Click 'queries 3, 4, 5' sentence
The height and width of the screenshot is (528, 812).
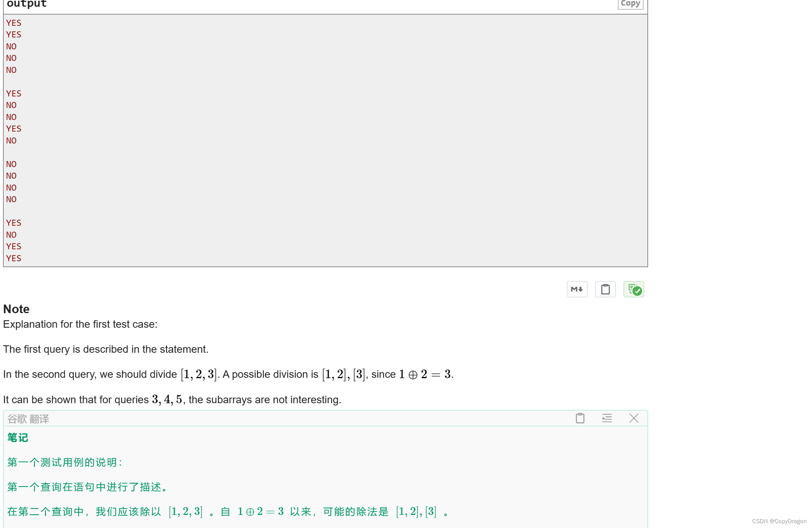(172, 399)
